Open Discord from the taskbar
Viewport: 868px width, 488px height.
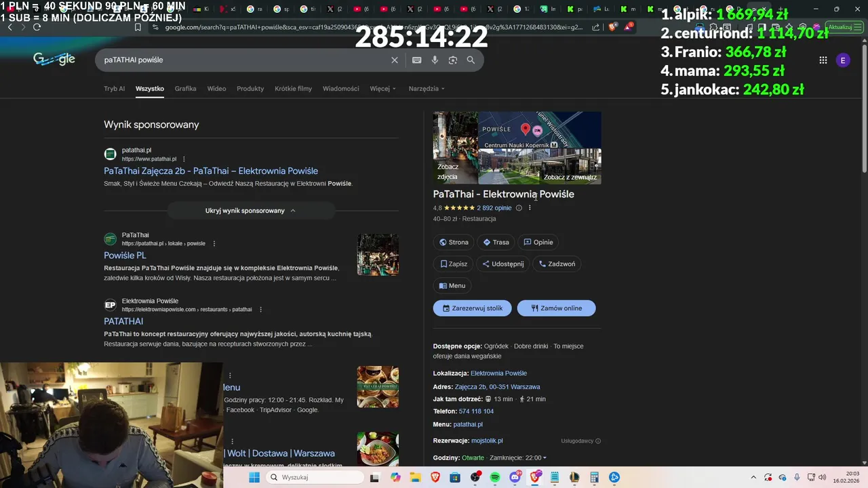tap(515, 477)
